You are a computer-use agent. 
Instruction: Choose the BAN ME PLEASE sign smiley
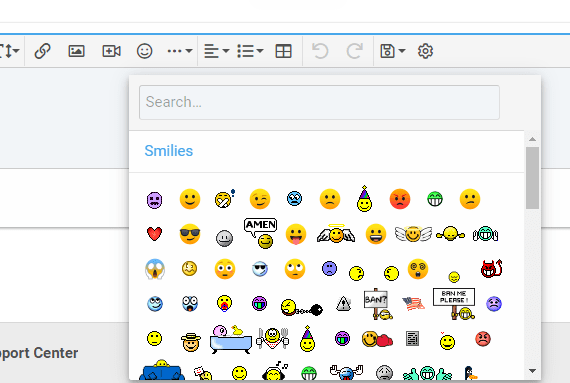tap(454, 304)
